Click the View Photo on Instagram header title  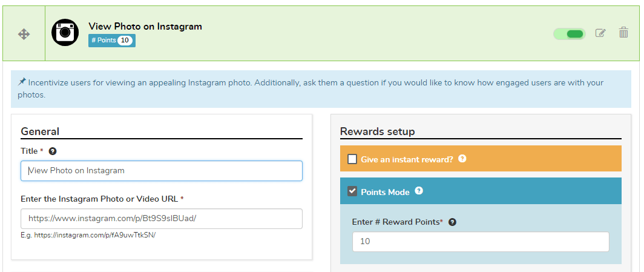(145, 27)
